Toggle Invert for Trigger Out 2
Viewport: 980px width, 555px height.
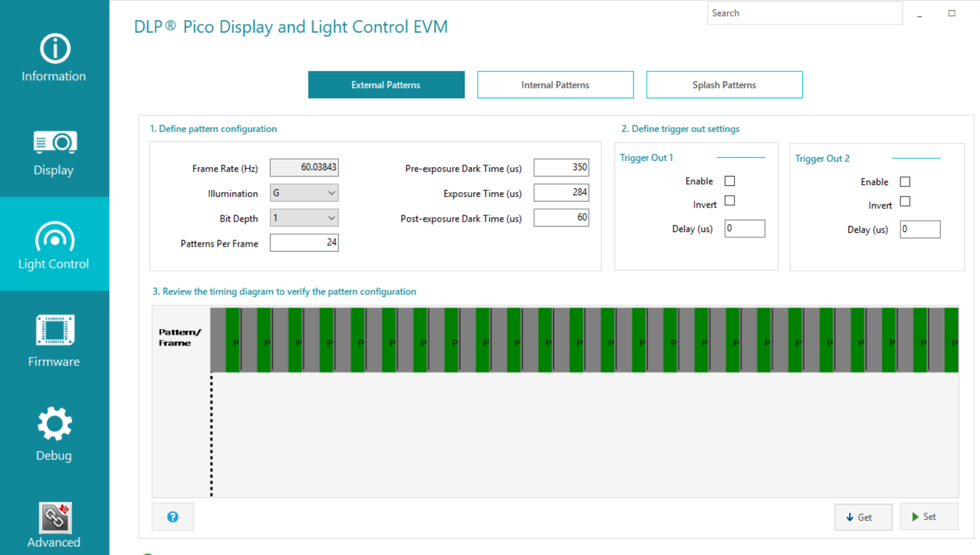905,201
